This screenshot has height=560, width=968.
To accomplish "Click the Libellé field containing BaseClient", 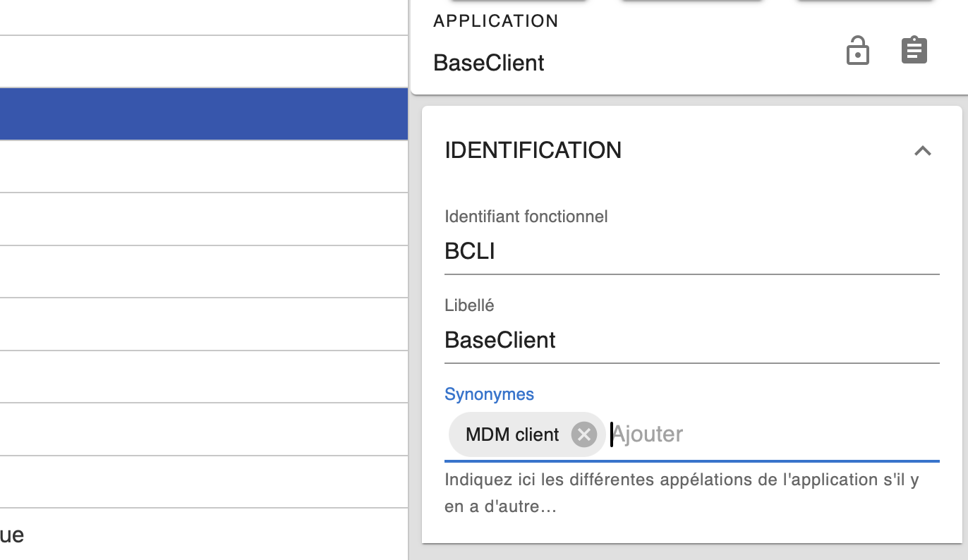I will pos(691,340).
